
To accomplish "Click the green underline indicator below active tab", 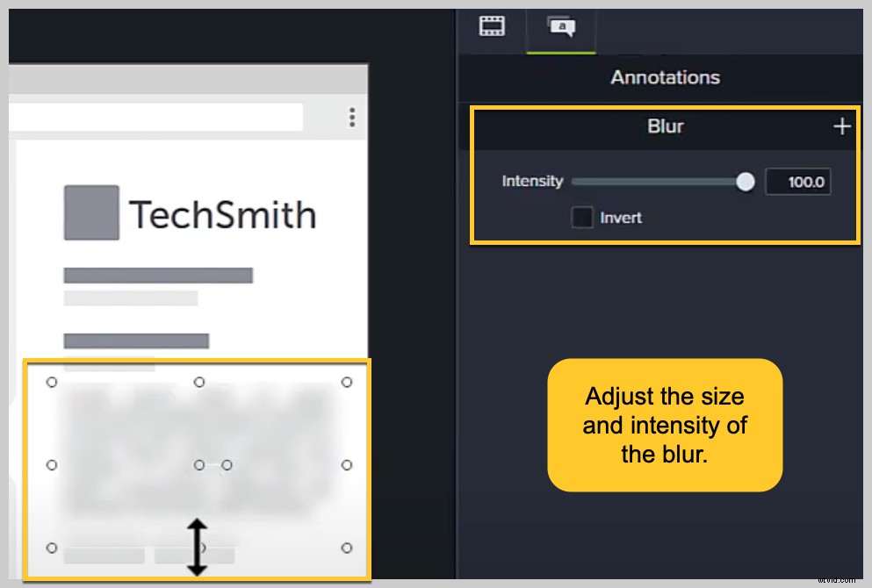I will (560, 50).
